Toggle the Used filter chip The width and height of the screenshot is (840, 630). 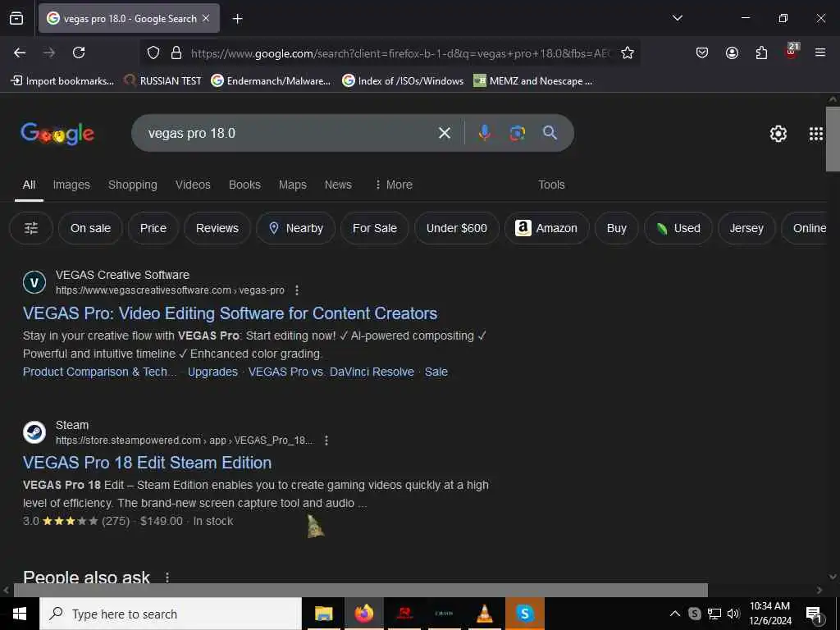tap(678, 228)
